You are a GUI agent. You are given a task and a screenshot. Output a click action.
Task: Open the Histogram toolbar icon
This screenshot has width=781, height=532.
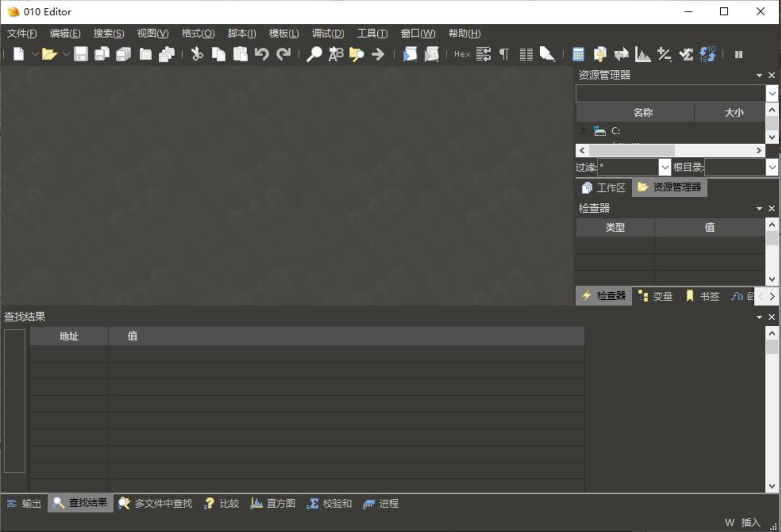pos(642,54)
